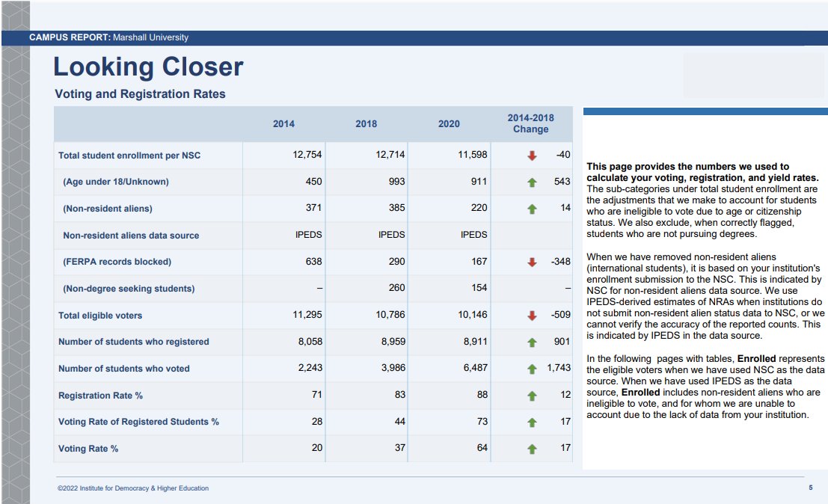
Task: Click the 901 change value
Action: (562, 342)
